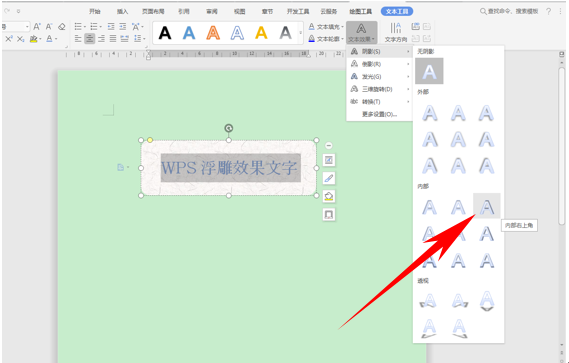Click the 查找命令 search box

(509, 12)
